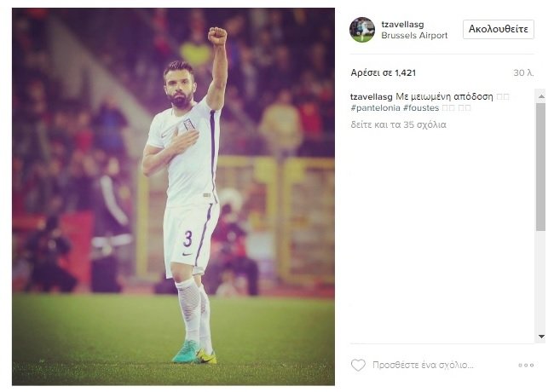Click the tzavellasg username in the caption
The width and height of the screenshot is (554, 392).
[372, 96]
